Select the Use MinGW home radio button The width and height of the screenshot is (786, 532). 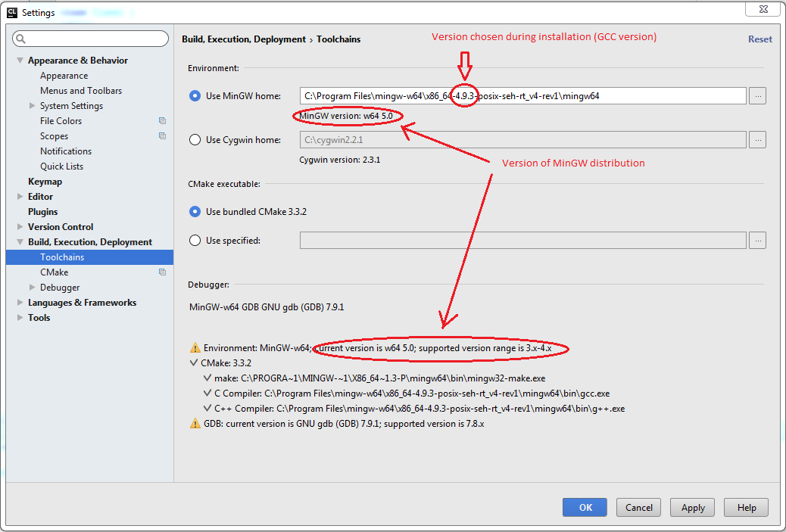(195, 96)
